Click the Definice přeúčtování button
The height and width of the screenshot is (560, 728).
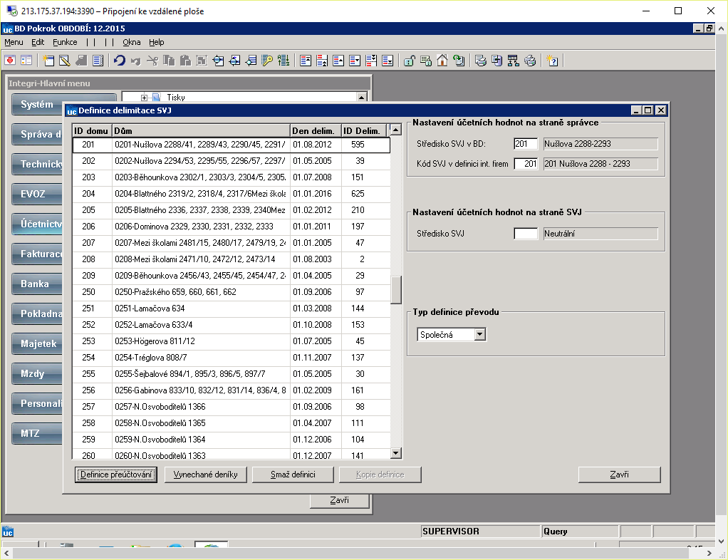[116, 475]
